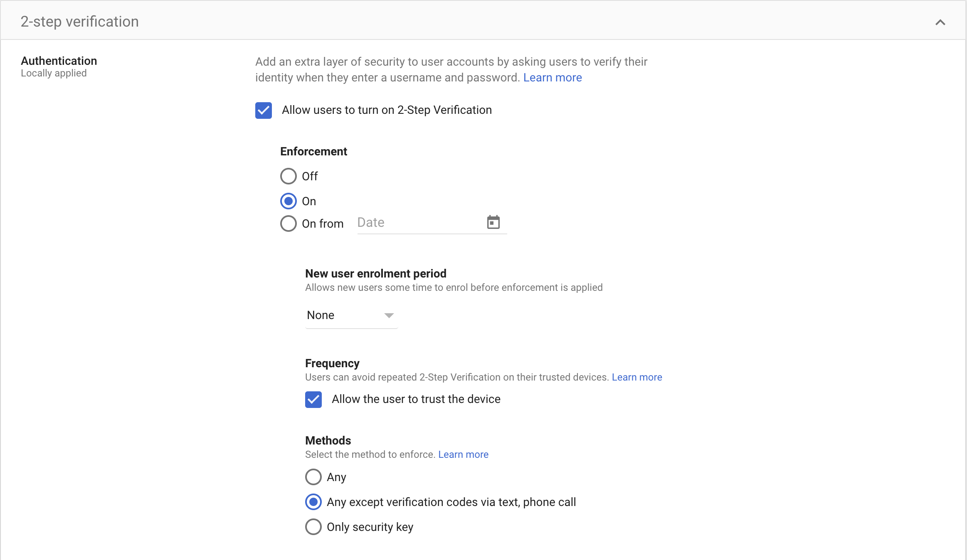
Task: Uncheck Allow users to turn on 2-Step Verification
Action: 264,111
